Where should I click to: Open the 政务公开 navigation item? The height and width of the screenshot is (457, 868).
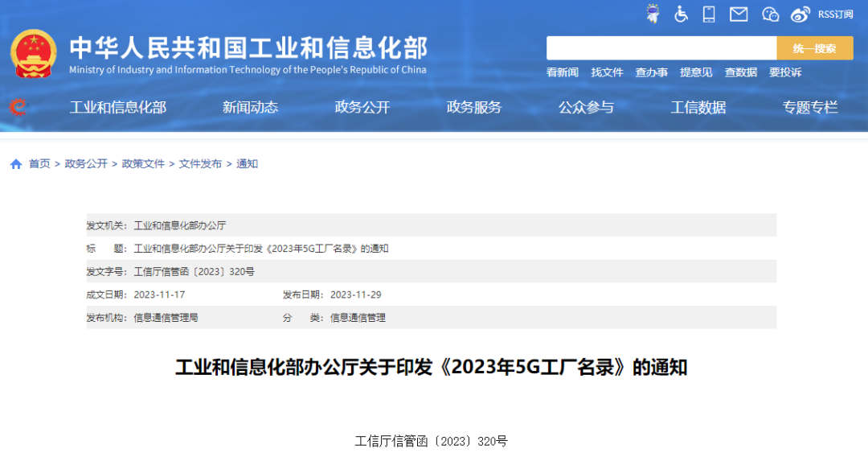[362, 107]
